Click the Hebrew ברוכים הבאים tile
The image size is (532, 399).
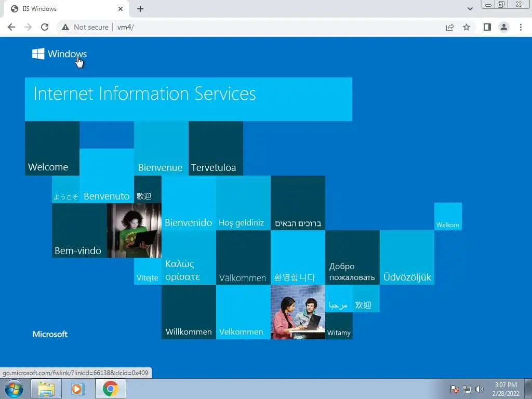(298, 203)
